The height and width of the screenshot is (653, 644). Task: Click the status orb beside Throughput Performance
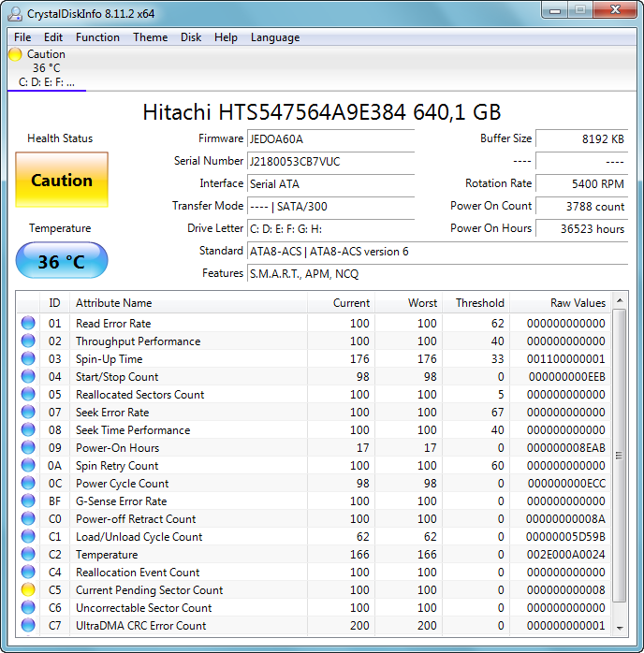(28, 341)
